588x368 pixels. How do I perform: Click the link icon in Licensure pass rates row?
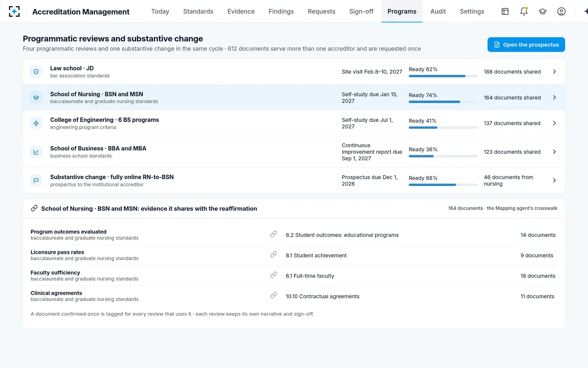pyautogui.click(x=274, y=254)
